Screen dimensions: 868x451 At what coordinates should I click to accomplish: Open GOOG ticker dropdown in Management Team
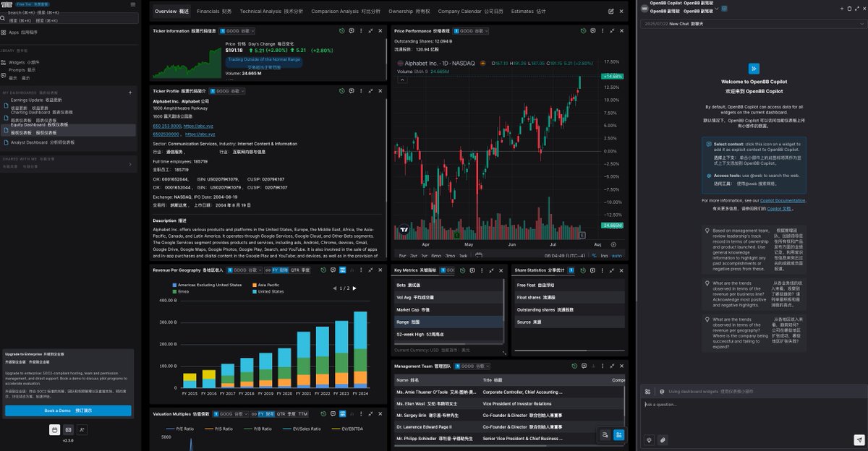point(472,366)
